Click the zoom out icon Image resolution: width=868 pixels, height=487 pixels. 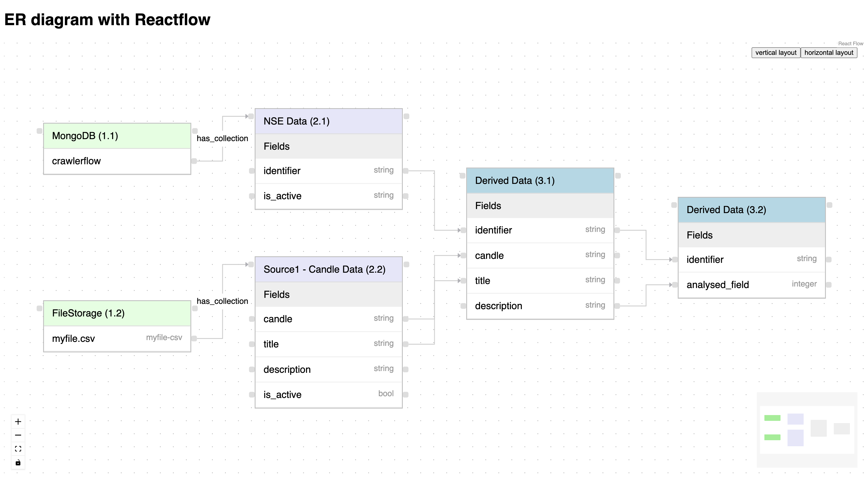pyautogui.click(x=17, y=435)
